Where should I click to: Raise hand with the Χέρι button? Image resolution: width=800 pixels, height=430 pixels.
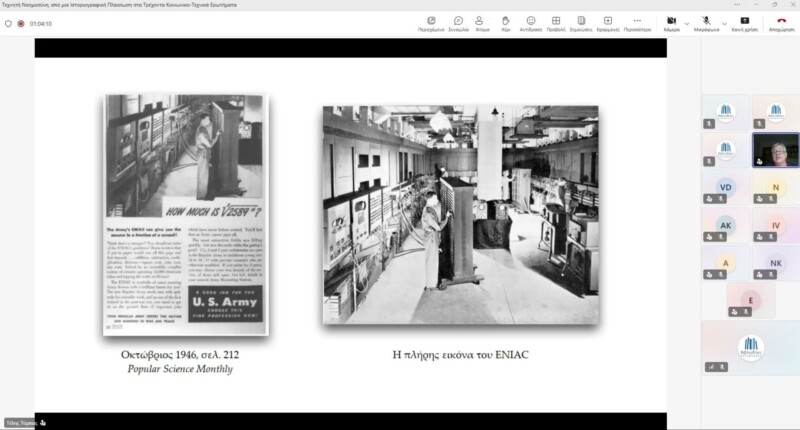click(x=506, y=23)
